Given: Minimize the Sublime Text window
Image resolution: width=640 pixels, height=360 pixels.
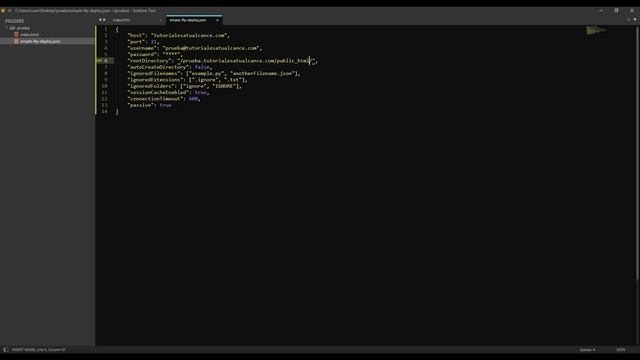Looking at the screenshot, I should [x=601, y=11].
